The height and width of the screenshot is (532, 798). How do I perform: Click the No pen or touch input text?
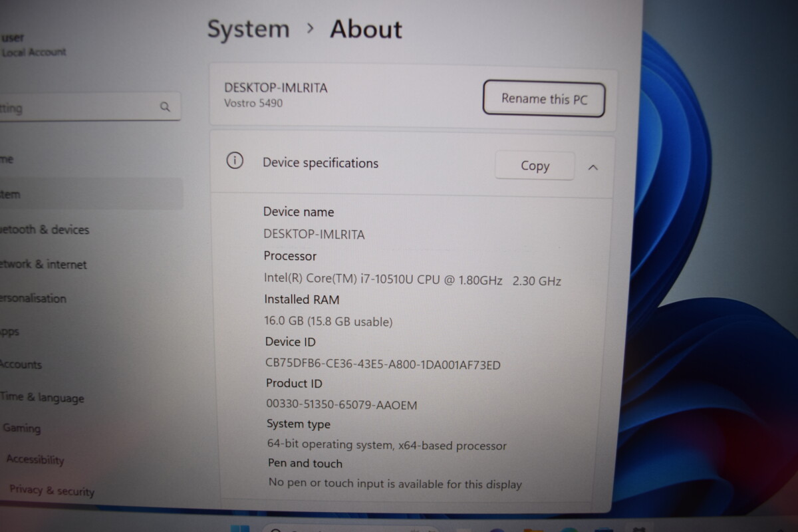pos(395,483)
